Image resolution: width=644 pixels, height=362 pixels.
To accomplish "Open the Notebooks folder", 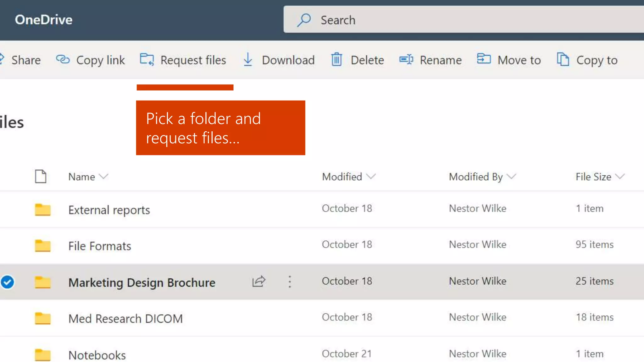I will click(x=97, y=355).
